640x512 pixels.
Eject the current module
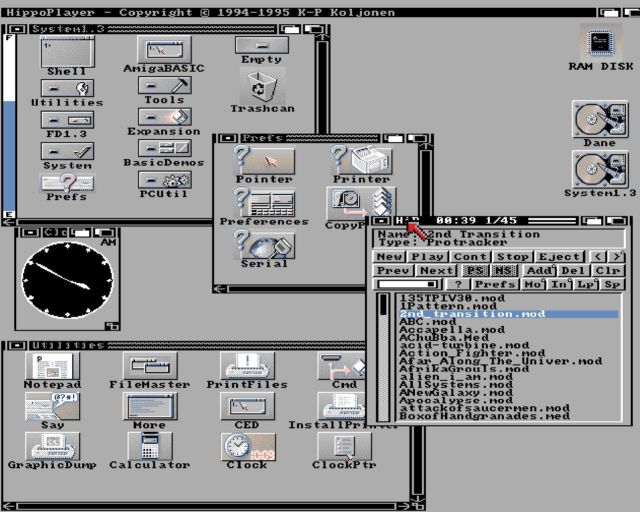(560, 257)
